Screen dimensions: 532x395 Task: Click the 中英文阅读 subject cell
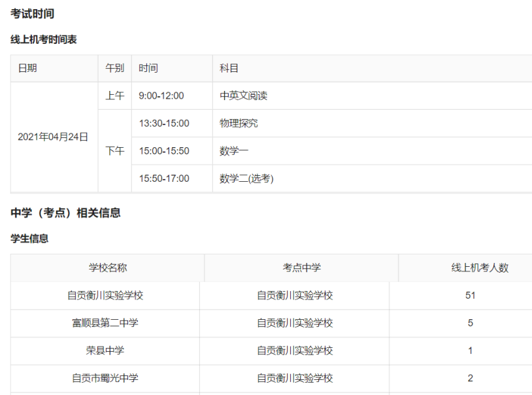click(x=244, y=95)
